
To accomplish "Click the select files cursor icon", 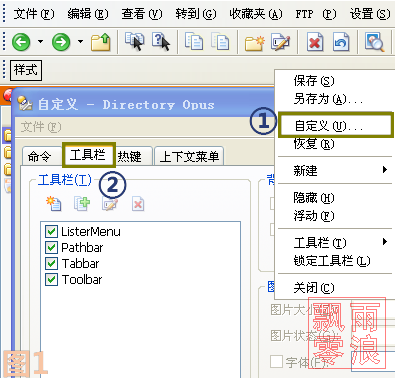I will [x=135, y=41].
